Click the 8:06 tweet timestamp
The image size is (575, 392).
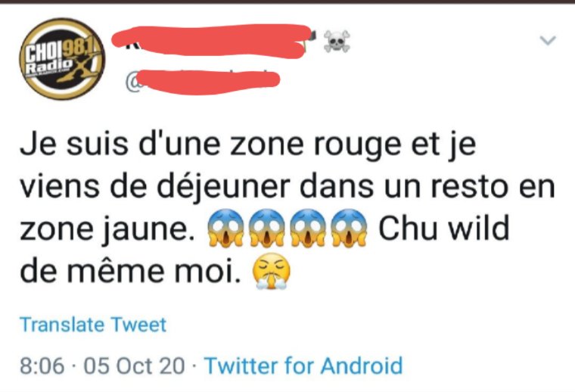point(42,366)
